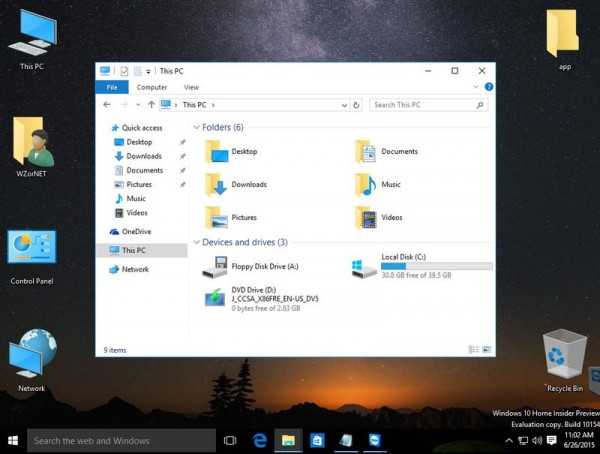Screen dimensions: 600x454
Task: Open the system tray network icon
Action: tap(523, 441)
